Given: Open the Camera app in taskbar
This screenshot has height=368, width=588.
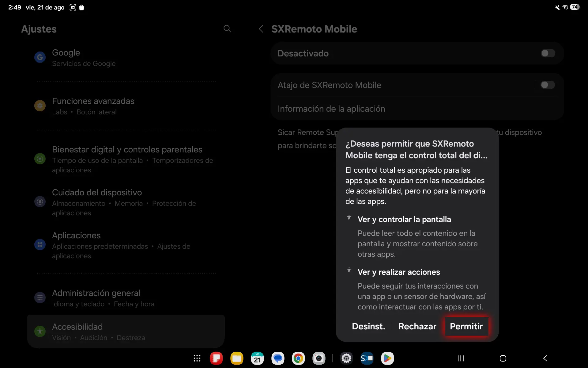Looking at the screenshot, I should (319, 358).
